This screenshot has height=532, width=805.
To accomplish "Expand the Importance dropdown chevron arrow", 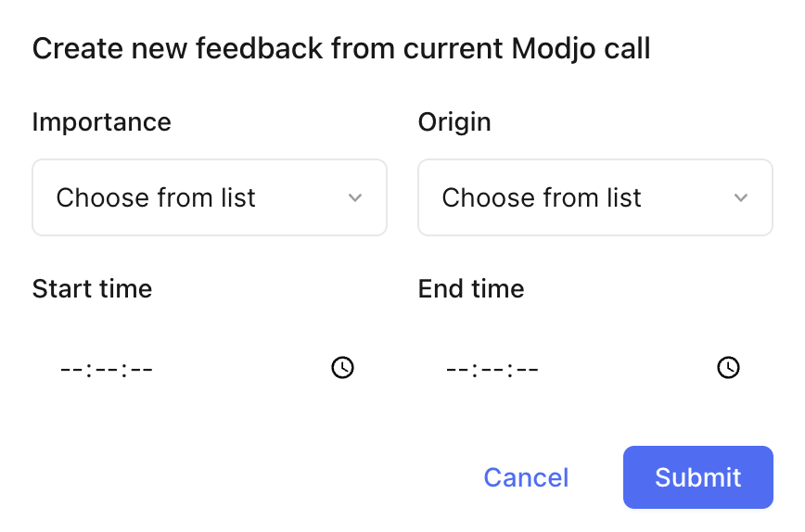I will (x=355, y=197).
